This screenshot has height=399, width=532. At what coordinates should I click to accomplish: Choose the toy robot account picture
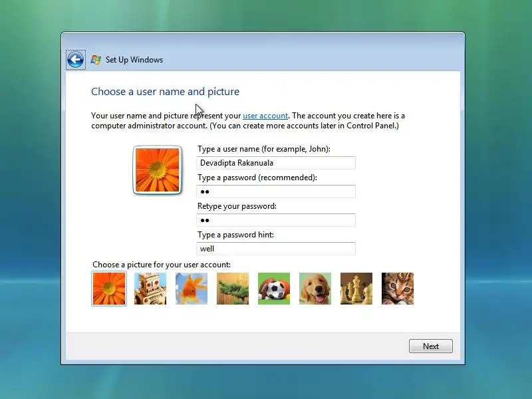150,289
